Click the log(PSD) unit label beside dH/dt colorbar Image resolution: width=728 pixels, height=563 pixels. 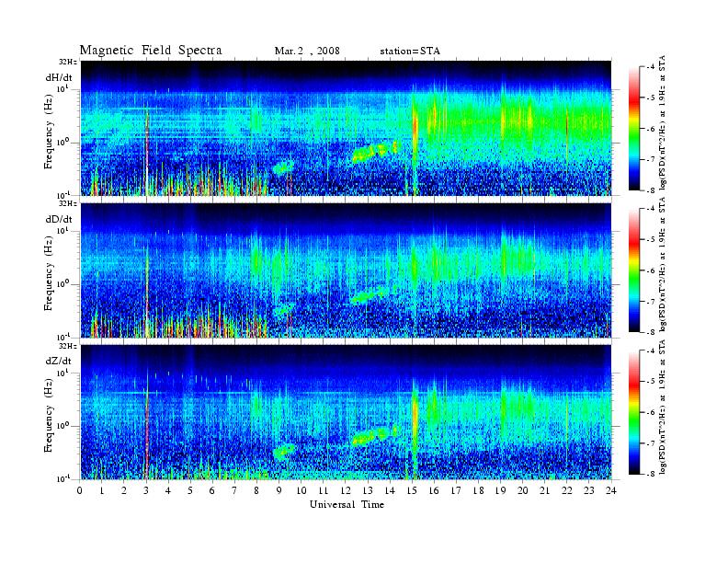click(x=663, y=123)
